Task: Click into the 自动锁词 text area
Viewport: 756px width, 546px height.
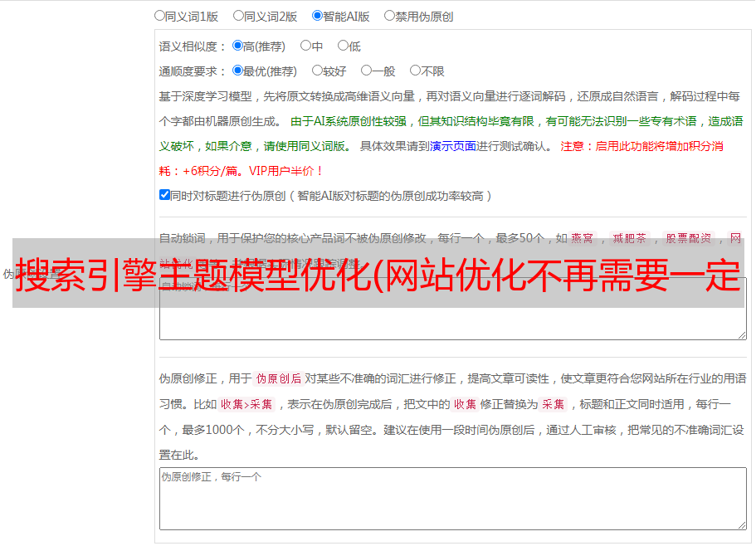Action: tap(453, 309)
